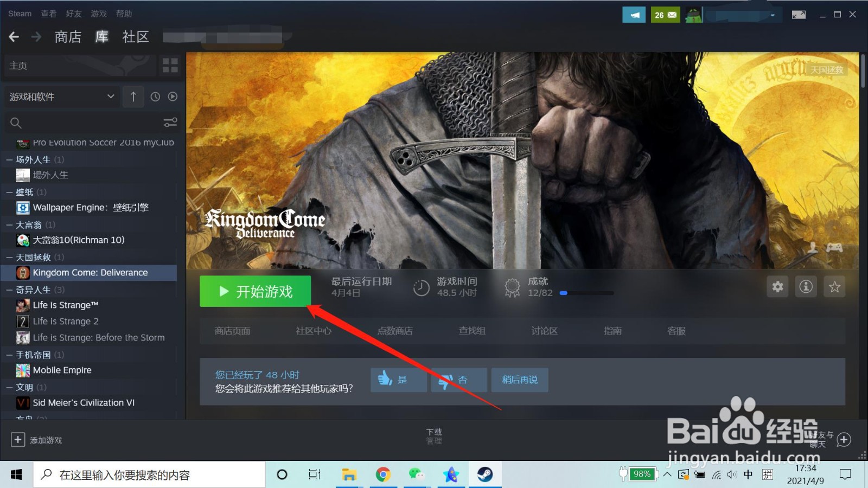Click the library search magnifier

[16, 123]
